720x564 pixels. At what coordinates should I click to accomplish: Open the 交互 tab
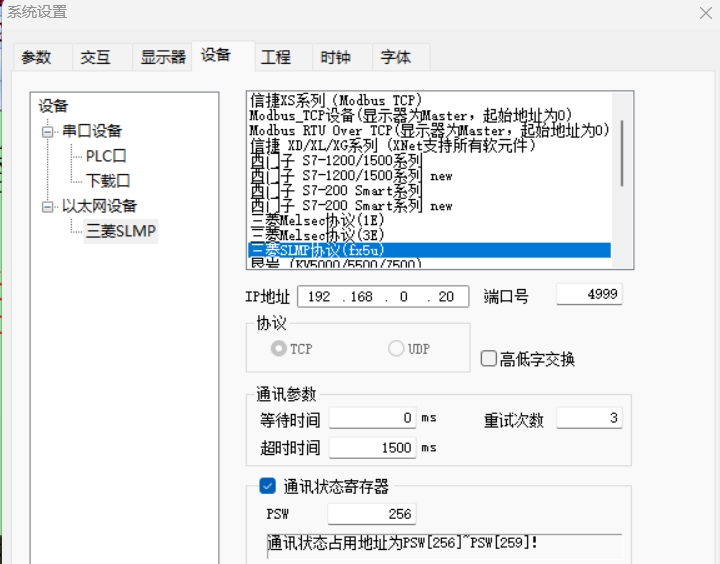point(96,58)
